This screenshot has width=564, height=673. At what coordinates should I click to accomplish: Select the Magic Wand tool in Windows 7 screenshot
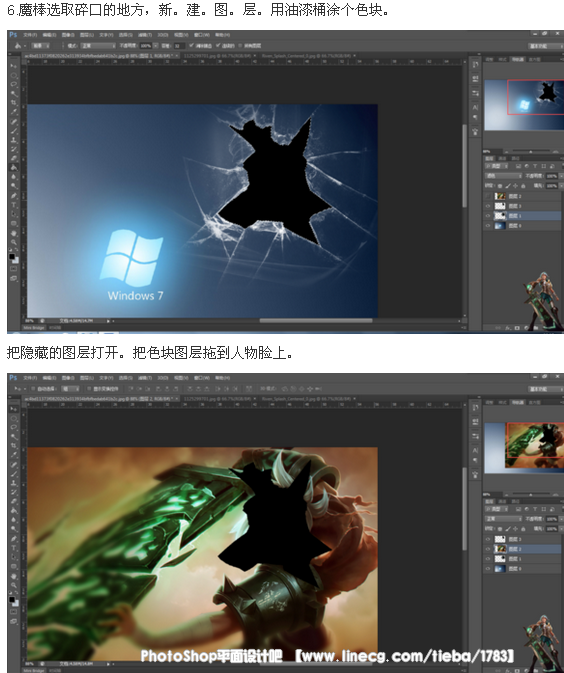pos(13,94)
